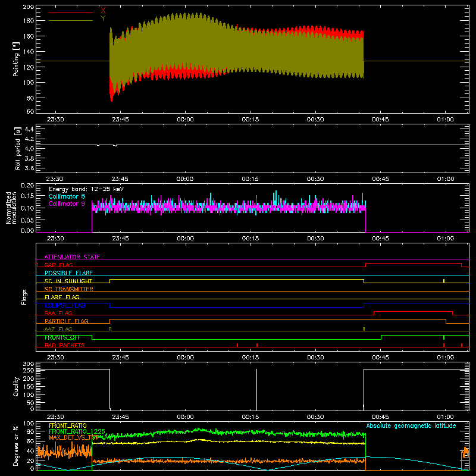Click the GAP_FLAG label

(58, 265)
